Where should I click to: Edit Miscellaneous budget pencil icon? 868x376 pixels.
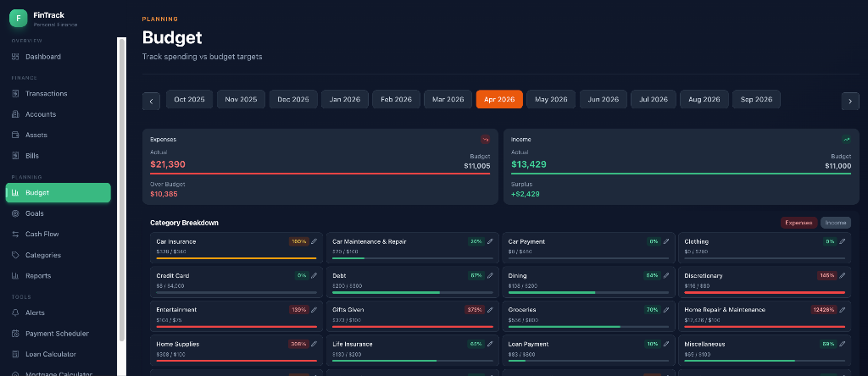[842, 344]
